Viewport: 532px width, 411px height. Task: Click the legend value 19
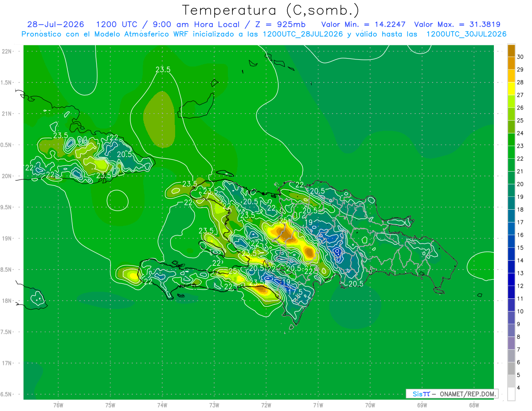tap(521, 197)
